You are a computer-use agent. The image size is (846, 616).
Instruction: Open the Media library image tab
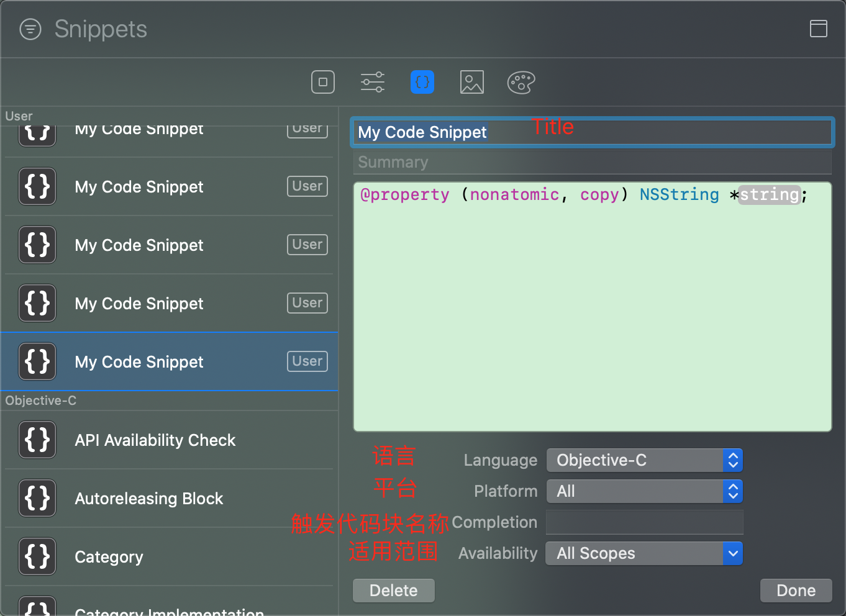[x=472, y=82]
